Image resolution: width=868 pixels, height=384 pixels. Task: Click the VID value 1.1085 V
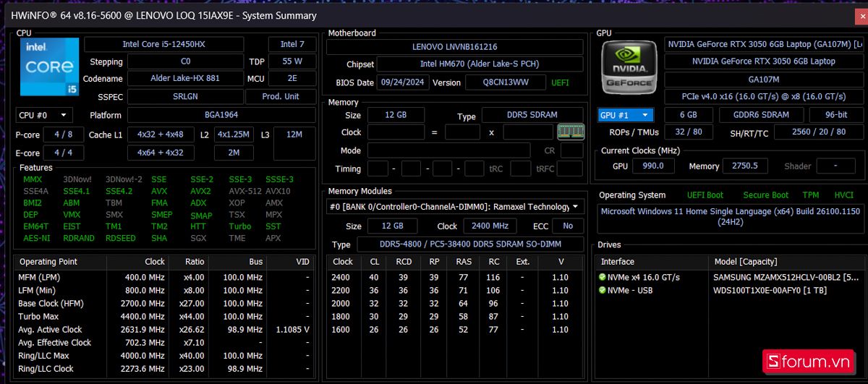292,329
